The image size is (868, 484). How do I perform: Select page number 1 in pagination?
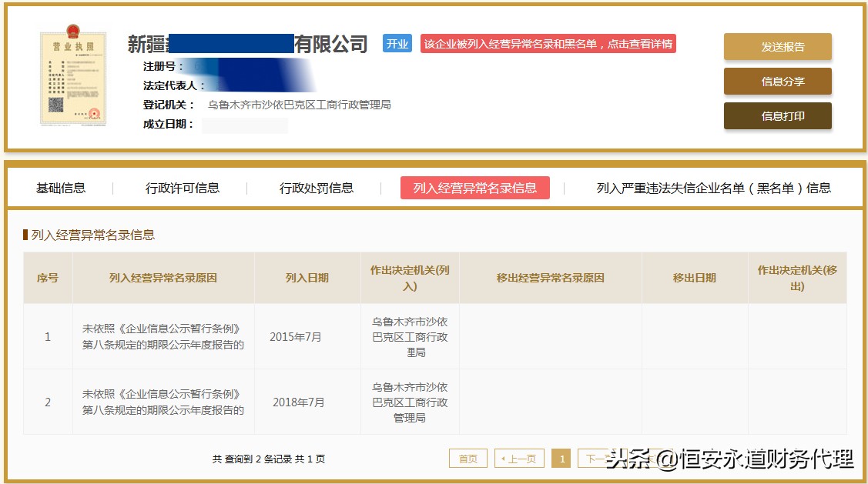click(x=561, y=457)
